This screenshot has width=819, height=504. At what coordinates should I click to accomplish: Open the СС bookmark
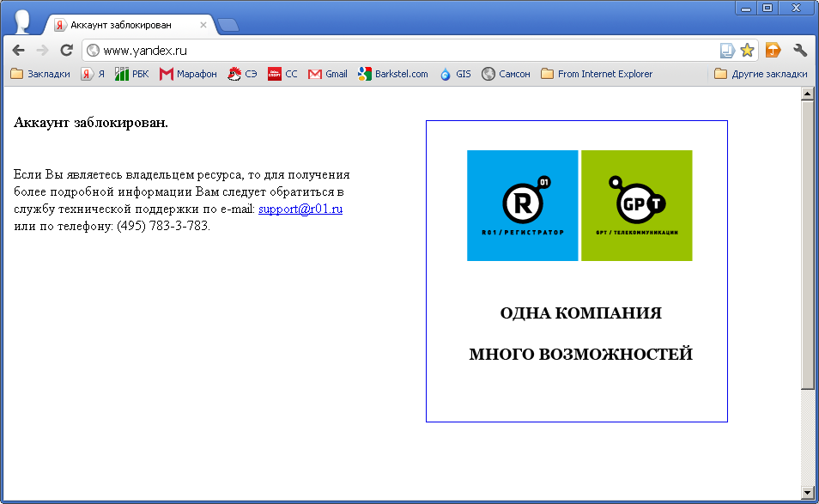[x=282, y=74]
